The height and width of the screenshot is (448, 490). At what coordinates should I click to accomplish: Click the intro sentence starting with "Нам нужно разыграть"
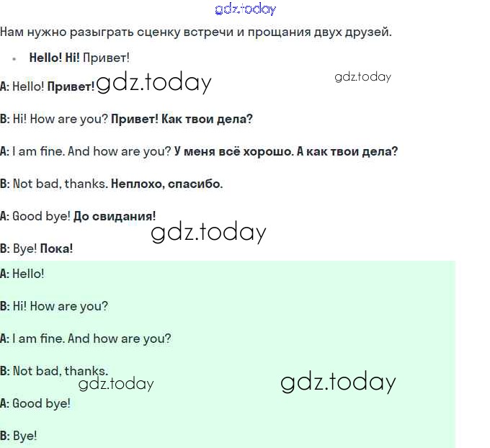[196, 32]
